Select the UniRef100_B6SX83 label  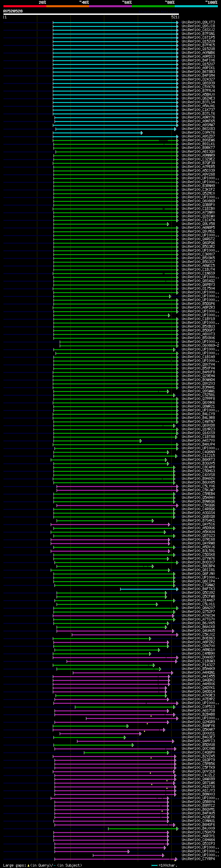pos(198,129)
